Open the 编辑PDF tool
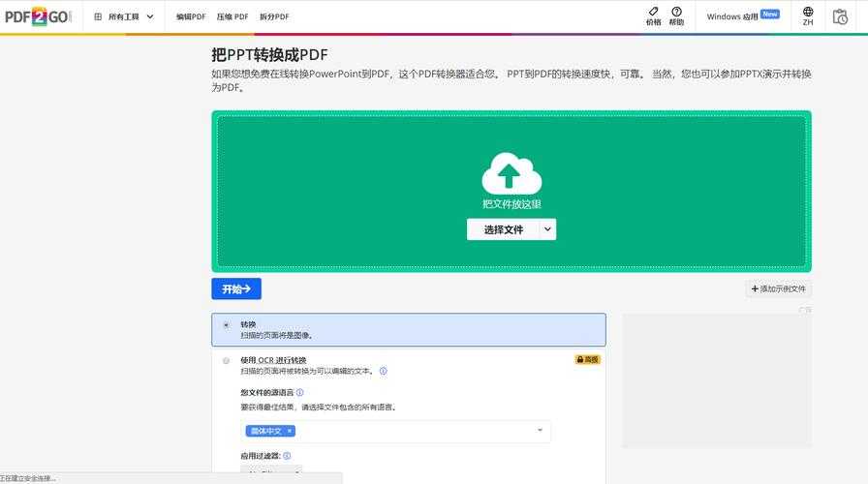Screen dimensions: 868x484 click(191, 16)
